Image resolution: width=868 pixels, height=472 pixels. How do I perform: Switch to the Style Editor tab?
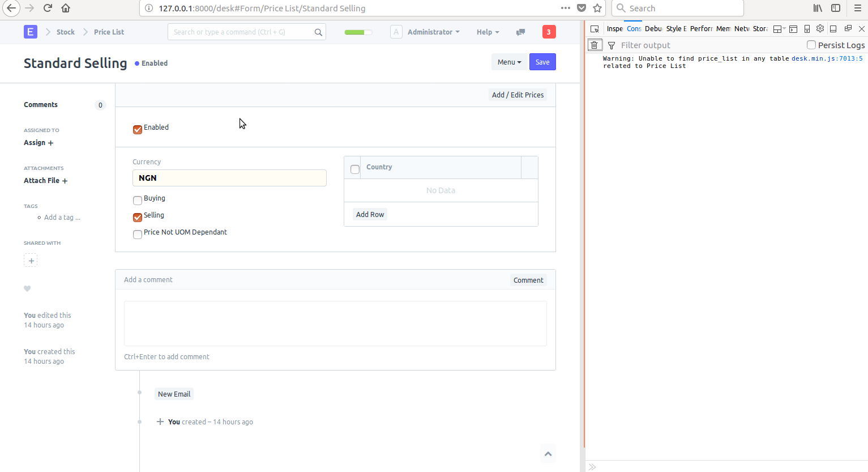[x=676, y=29]
